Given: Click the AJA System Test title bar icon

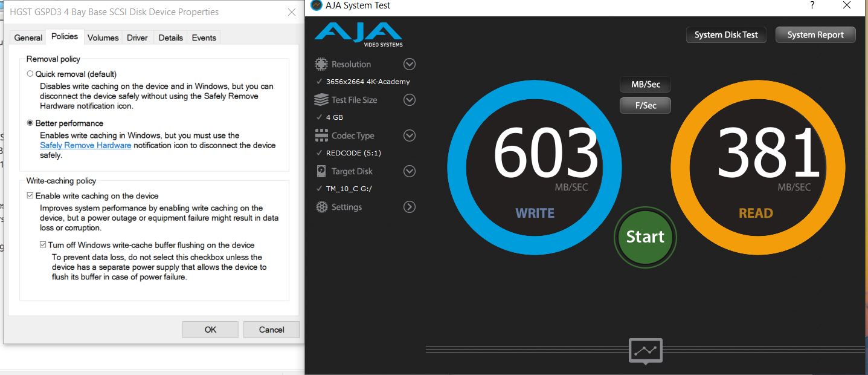Looking at the screenshot, I should (x=316, y=5).
